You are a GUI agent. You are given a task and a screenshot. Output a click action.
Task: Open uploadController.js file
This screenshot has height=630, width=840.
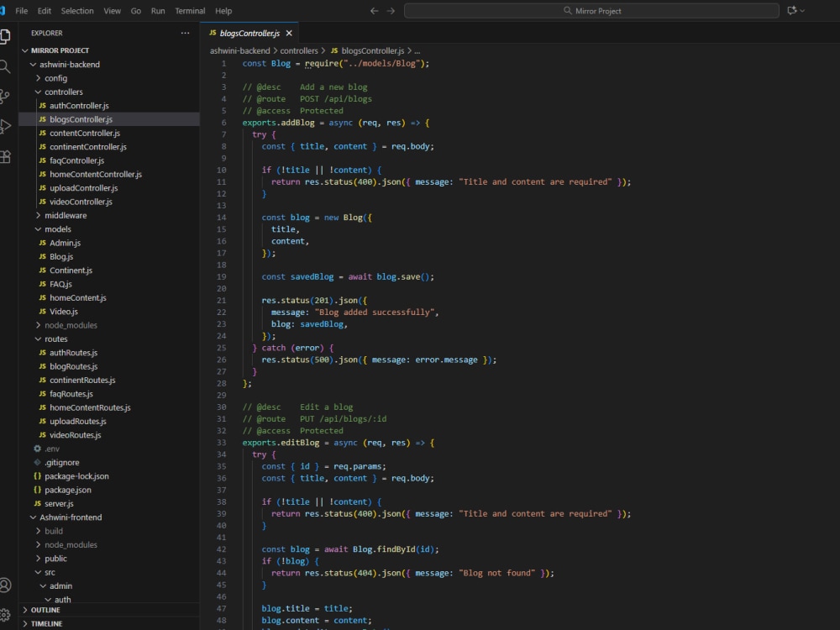coord(109,188)
